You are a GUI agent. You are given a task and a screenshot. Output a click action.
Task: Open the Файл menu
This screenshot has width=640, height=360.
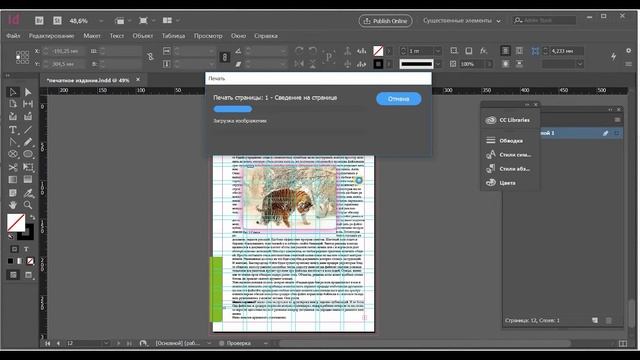coord(13,36)
